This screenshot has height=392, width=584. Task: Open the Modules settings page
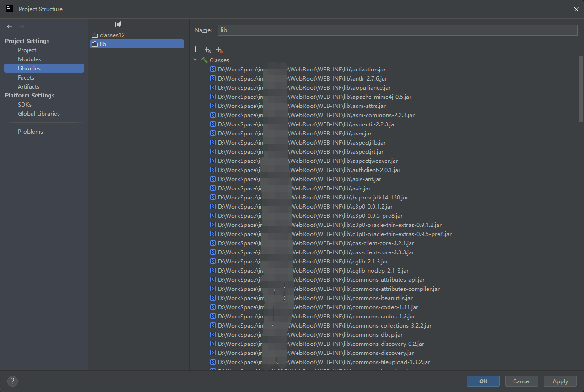[x=29, y=59]
